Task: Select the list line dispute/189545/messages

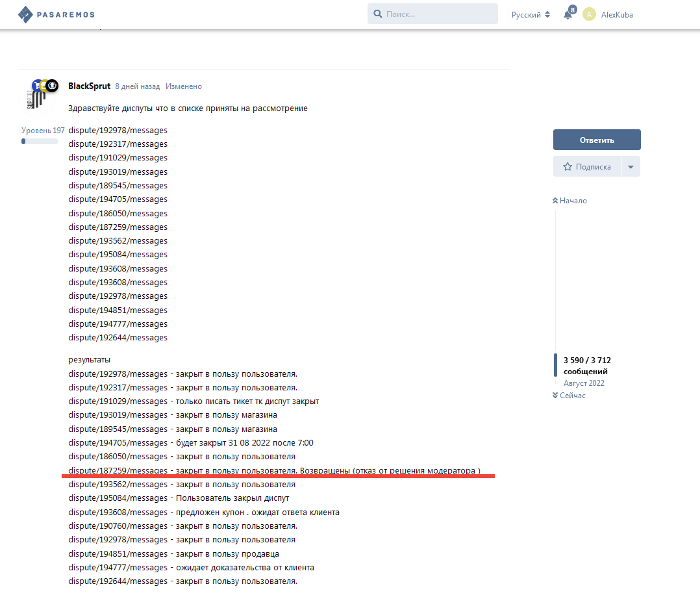Action: point(118,185)
